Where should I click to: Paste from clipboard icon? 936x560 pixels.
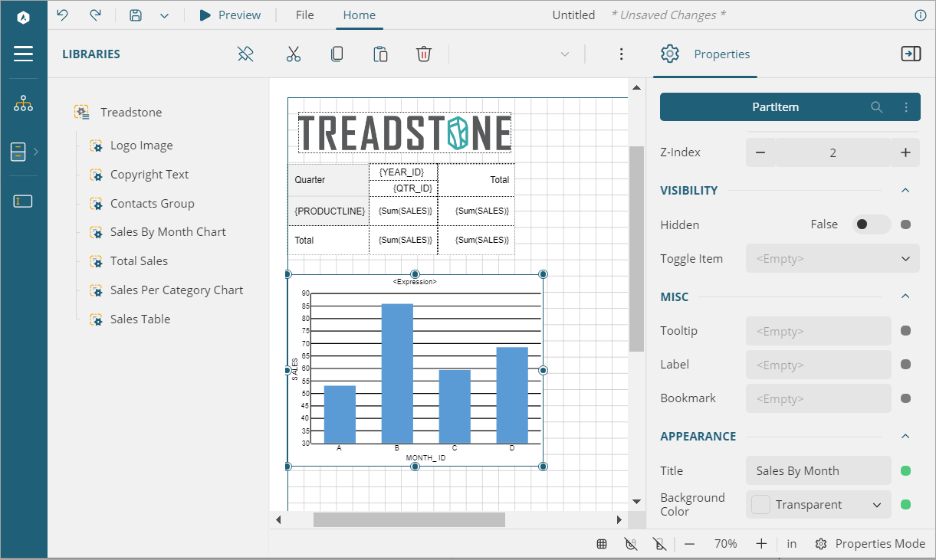[x=380, y=54]
